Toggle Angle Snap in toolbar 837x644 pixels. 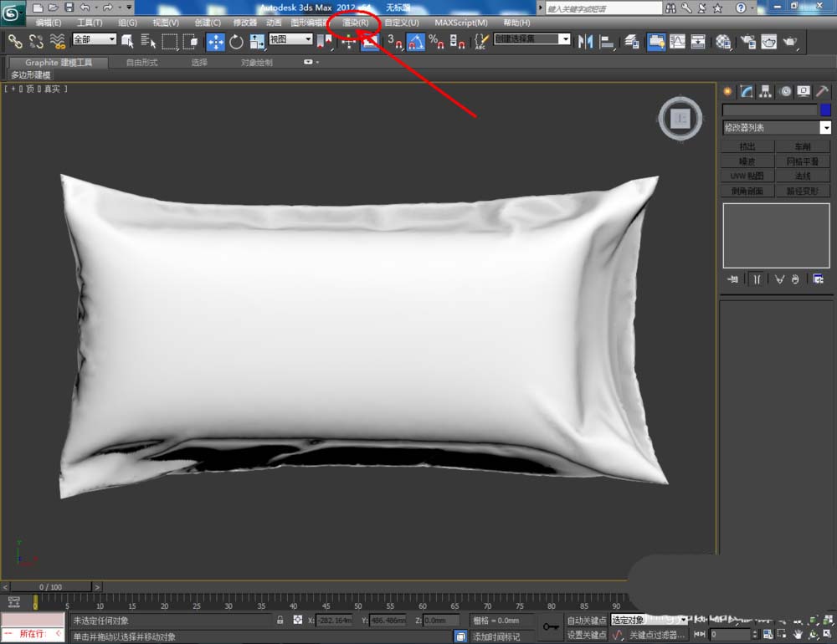pyautogui.click(x=415, y=41)
